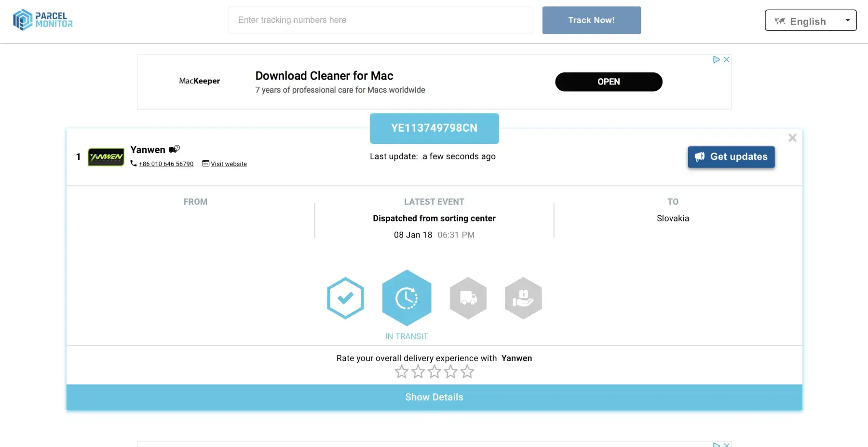Click the In Transit clock hexagon icon

click(x=407, y=298)
